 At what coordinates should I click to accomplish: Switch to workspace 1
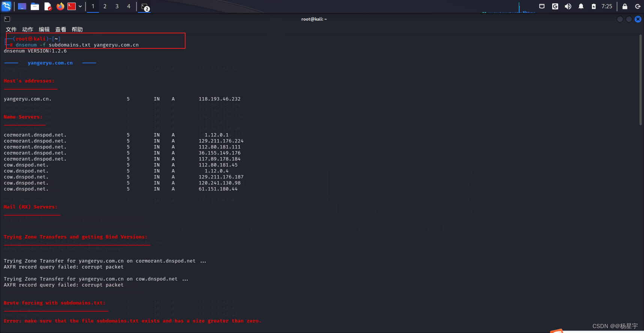point(93,6)
